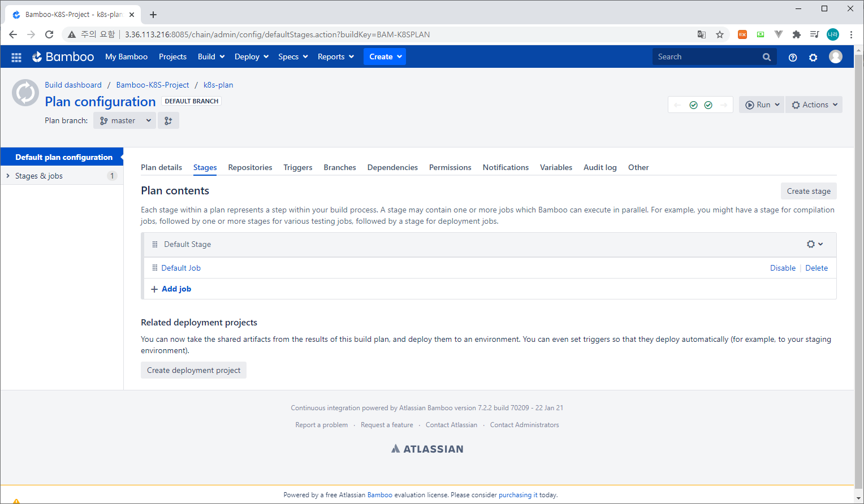Viewport: 864px width, 504px height.
Task: Click the second successful build checkmark
Action: 708,105
